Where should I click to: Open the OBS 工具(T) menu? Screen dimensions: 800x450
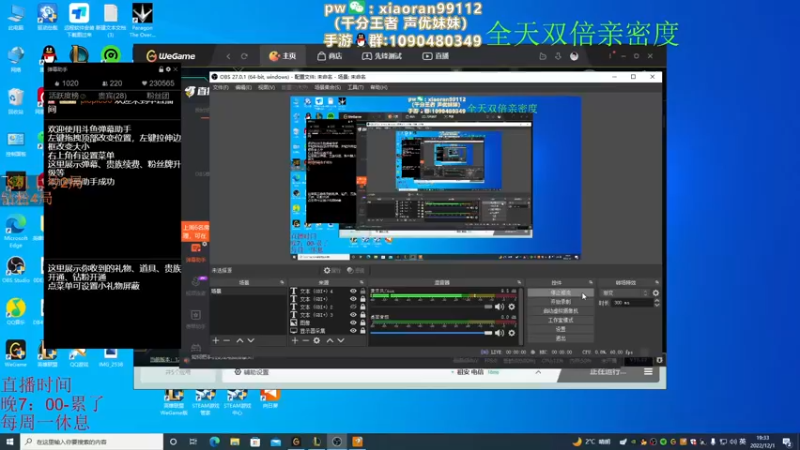click(356, 87)
